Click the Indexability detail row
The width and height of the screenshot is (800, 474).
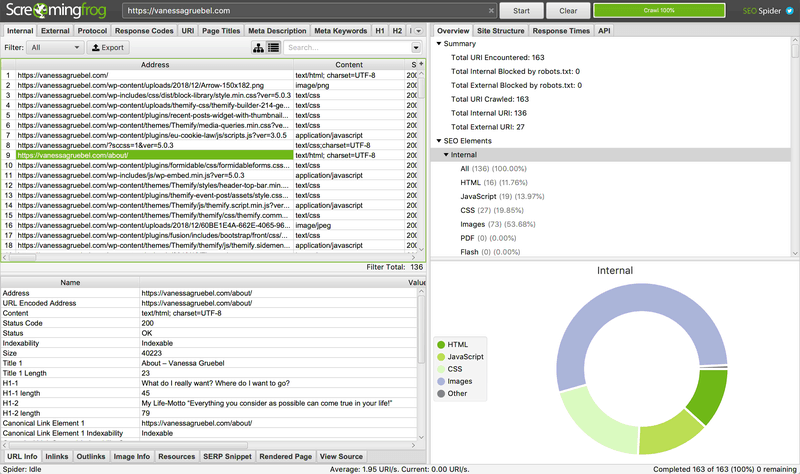click(209, 343)
